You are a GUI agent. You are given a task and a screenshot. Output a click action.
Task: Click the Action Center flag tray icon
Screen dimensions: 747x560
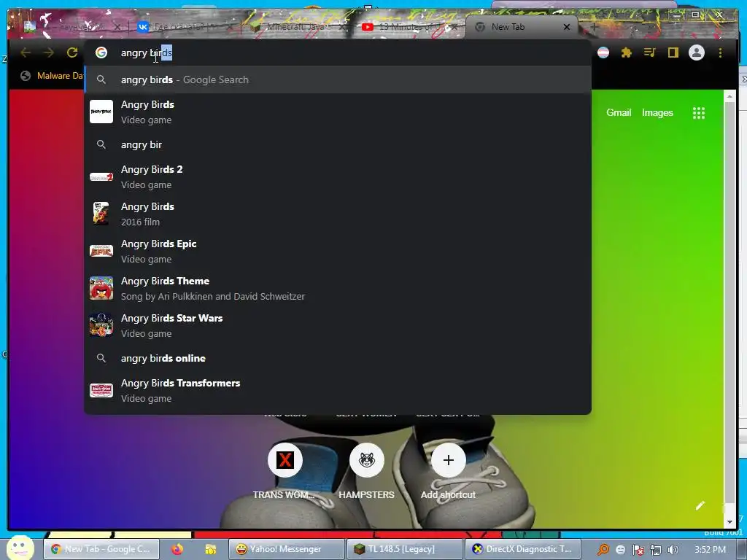click(638, 550)
